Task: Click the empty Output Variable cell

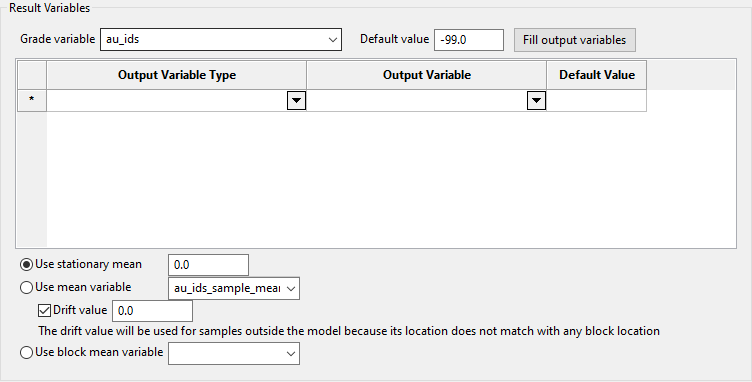Action: pos(417,101)
